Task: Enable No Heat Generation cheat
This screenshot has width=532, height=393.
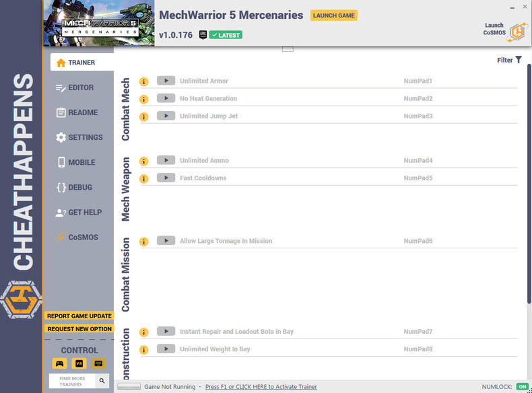Action: click(x=166, y=98)
